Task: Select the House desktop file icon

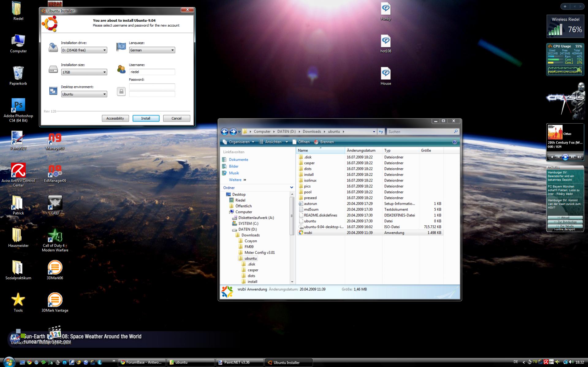Action: (386, 76)
